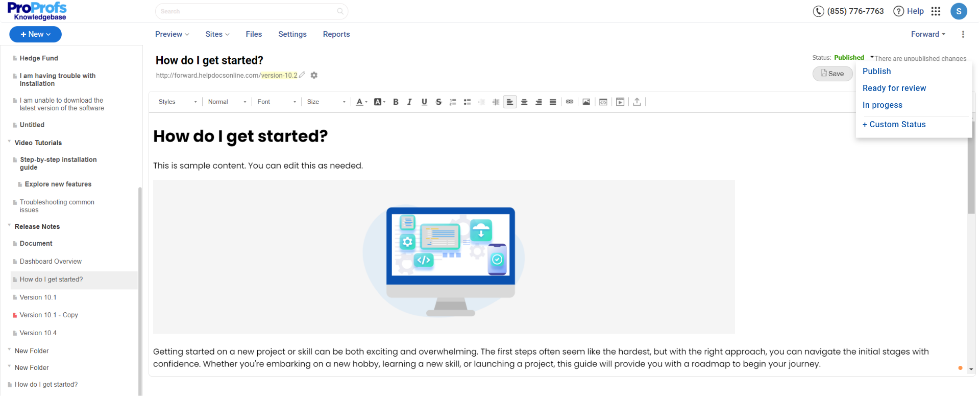Toggle the status dropdown arrow next to Published
Screen dimensions: 980x396
coord(872,57)
